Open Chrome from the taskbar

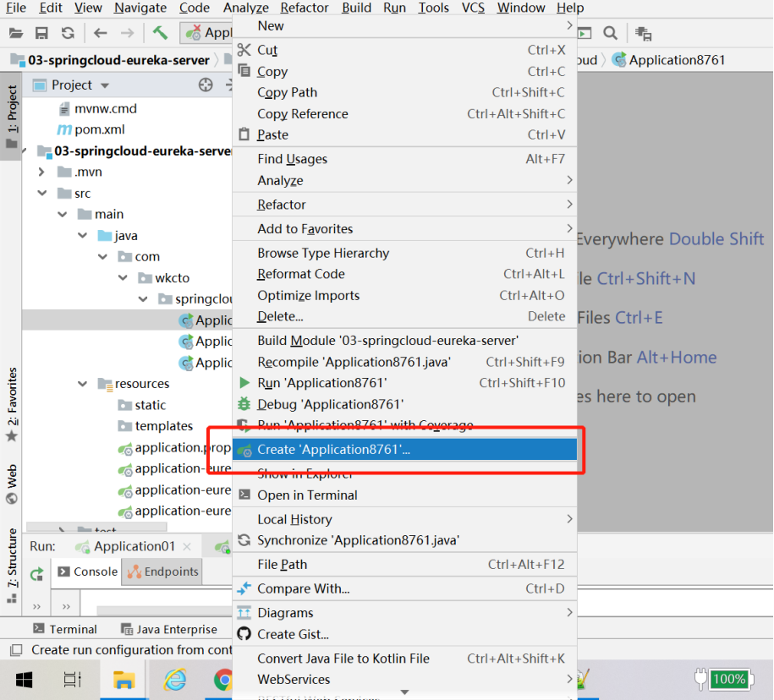click(223, 680)
